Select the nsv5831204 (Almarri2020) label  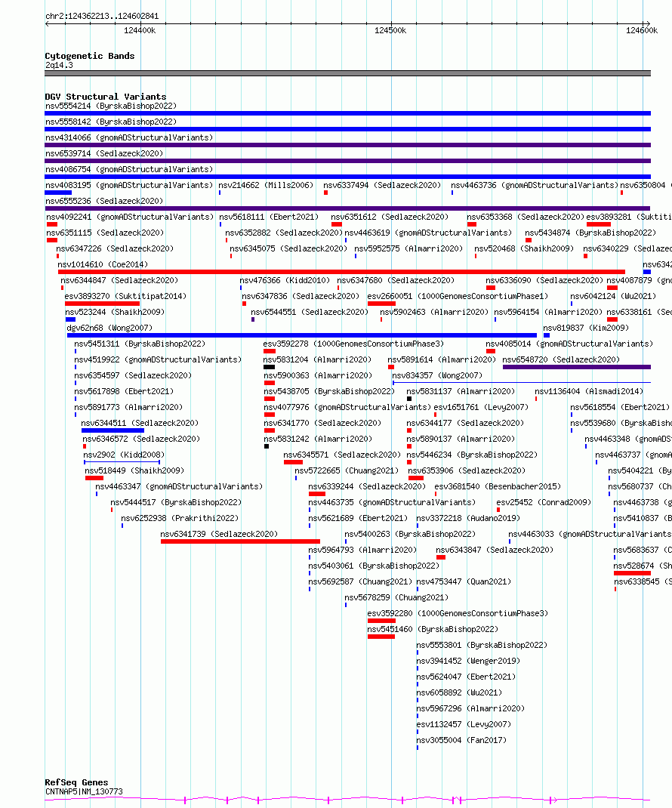[x=317, y=359]
